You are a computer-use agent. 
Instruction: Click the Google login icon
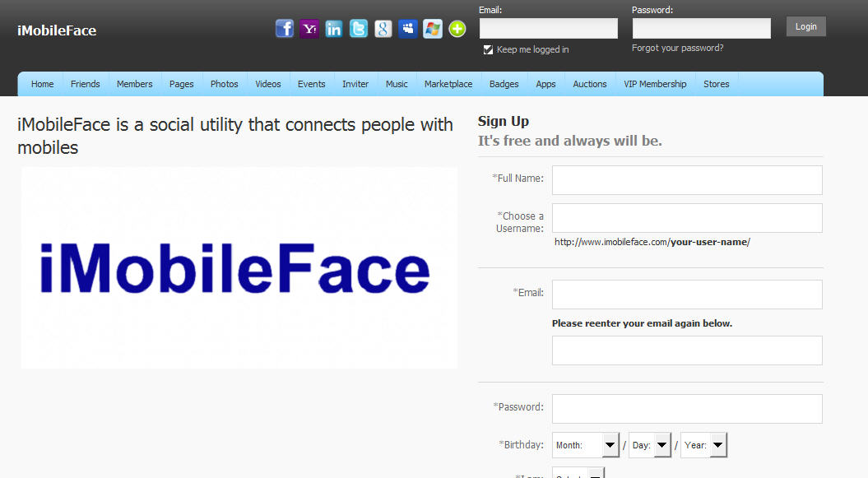tap(383, 28)
